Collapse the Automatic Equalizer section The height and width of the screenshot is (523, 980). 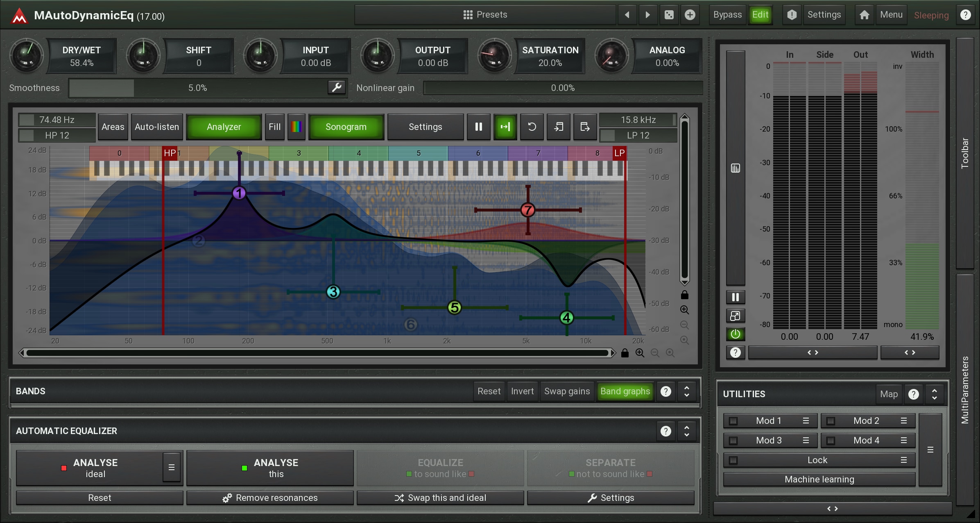click(x=687, y=431)
